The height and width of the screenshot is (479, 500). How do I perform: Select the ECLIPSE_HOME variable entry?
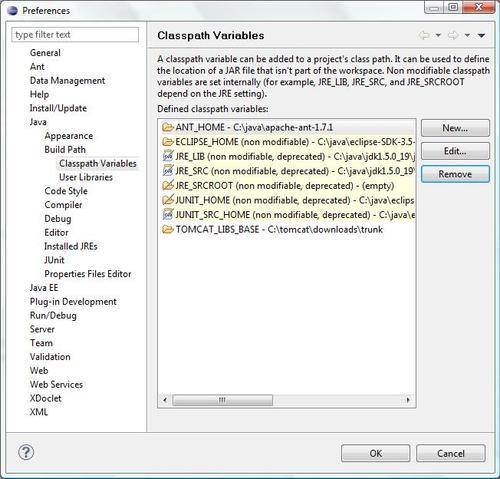(288, 142)
